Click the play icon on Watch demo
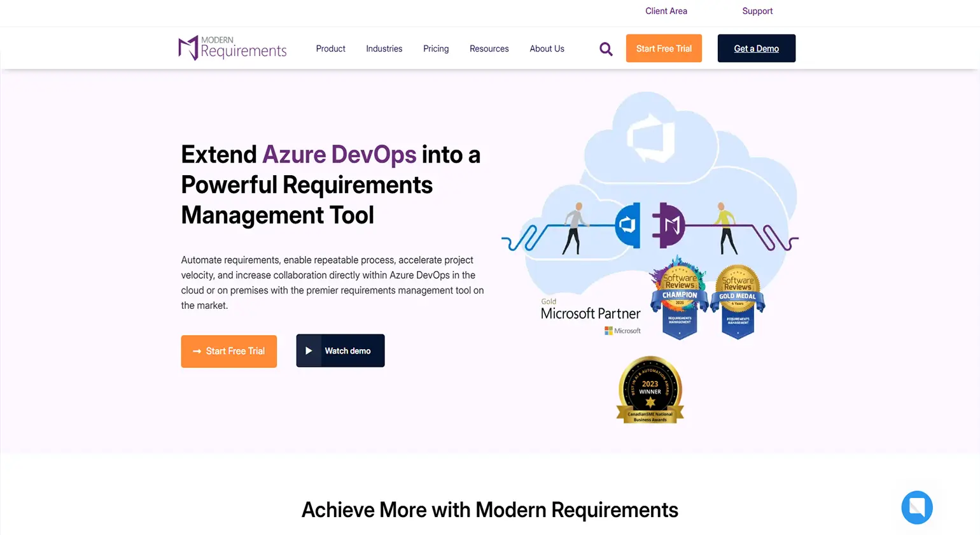Image resolution: width=980 pixels, height=535 pixels. click(309, 350)
